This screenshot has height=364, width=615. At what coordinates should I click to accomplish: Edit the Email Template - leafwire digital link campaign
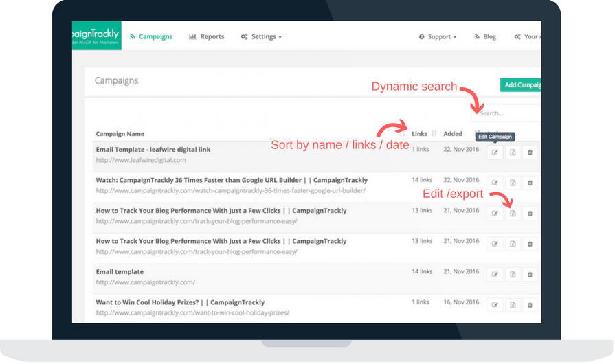point(495,152)
